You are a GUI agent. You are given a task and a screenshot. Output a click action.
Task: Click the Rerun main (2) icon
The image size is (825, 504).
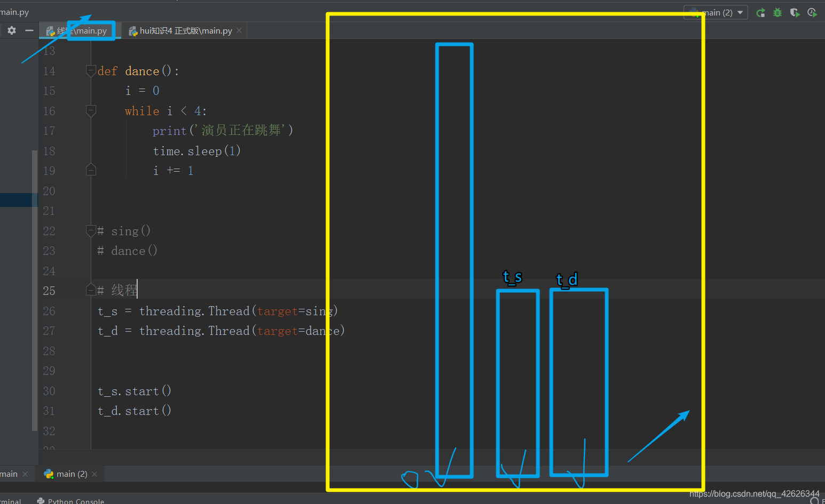[x=760, y=12]
